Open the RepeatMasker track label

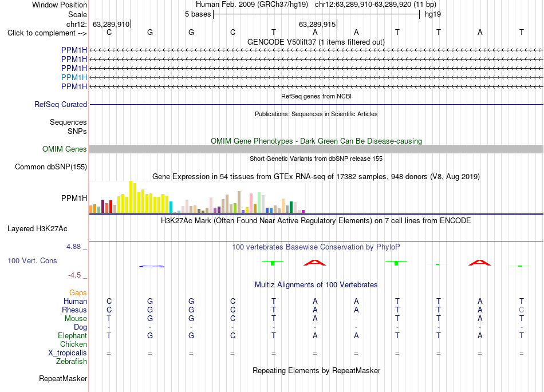coord(63,378)
